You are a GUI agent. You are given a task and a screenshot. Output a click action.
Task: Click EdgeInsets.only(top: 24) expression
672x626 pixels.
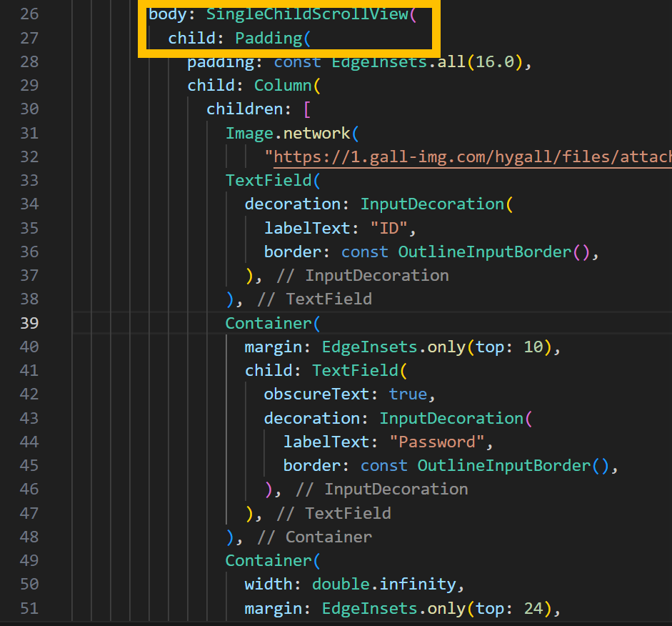(x=436, y=609)
